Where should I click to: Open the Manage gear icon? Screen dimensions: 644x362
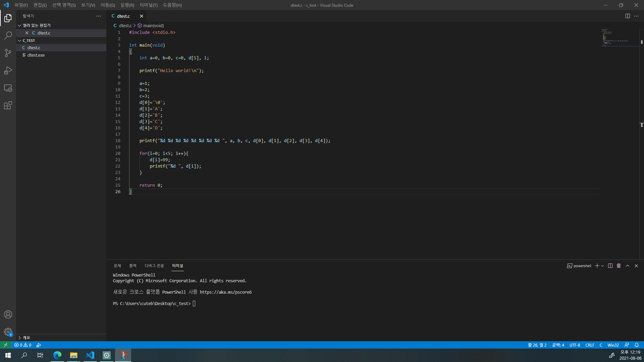click(x=8, y=332)
